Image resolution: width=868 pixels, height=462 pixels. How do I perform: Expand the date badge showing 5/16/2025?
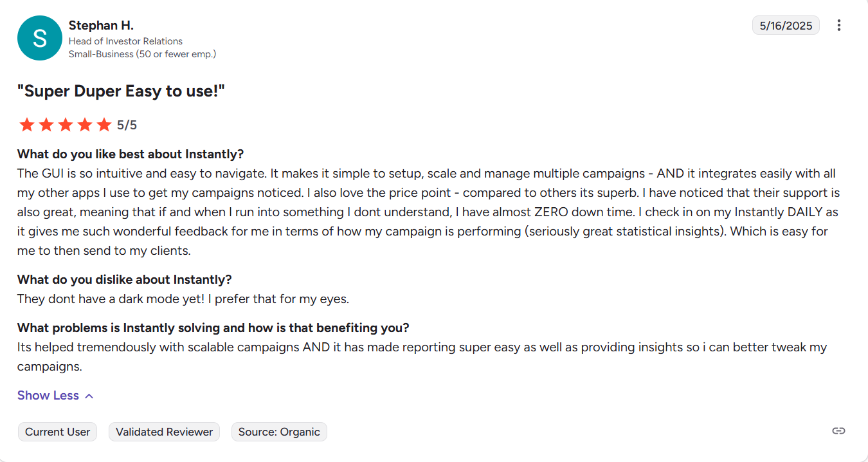(786, 25)
